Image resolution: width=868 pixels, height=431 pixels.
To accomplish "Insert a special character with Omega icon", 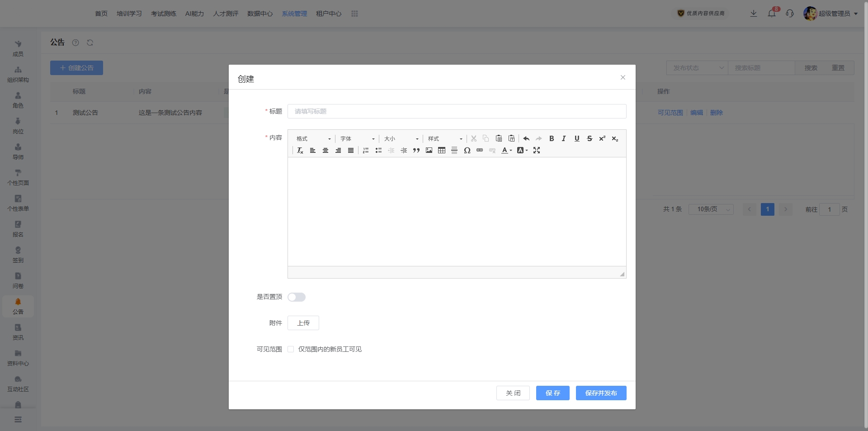I will (x=467, y=150).
